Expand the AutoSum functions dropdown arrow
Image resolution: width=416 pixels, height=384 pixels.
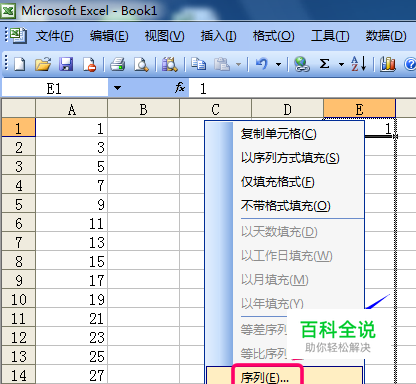pos(341,64)
